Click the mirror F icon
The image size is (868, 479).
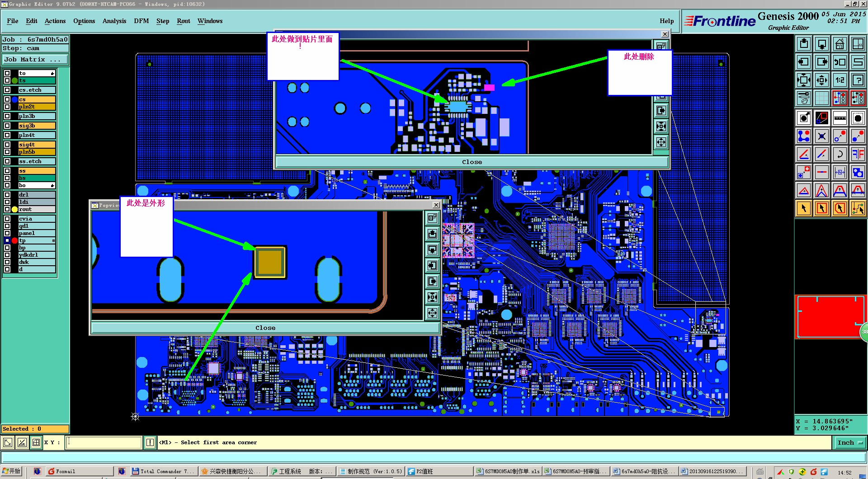[x=858, y=154]
